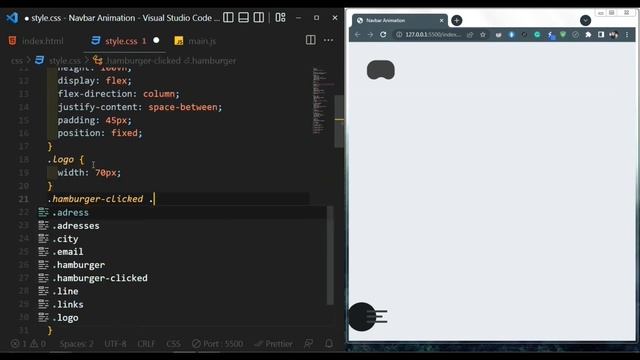Toggle the primary sidebar layout icon

(x=229, y=18)
